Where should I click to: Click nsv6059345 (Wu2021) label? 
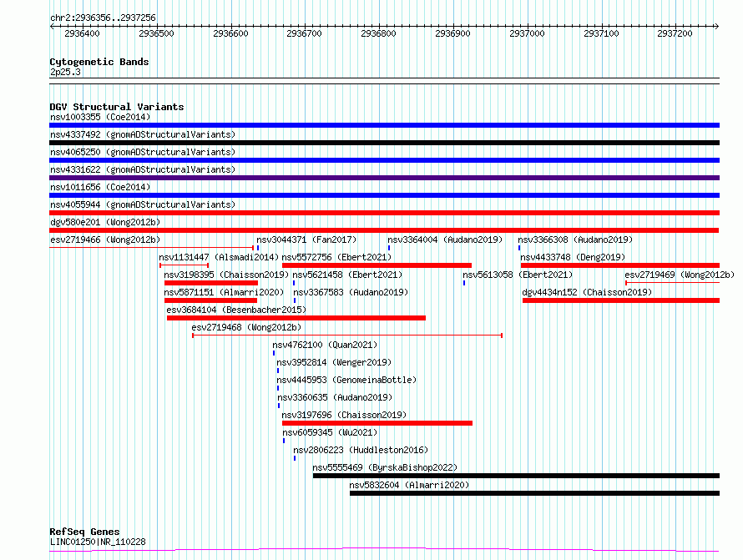click(330, 432)
